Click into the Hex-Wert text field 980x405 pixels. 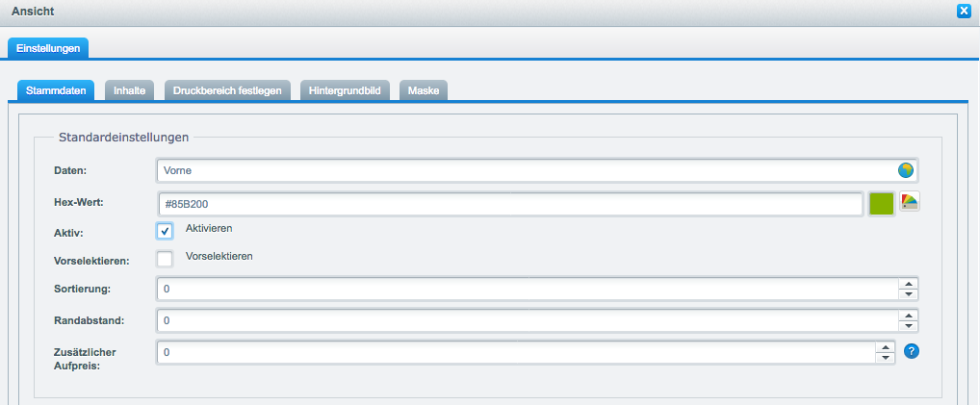pyautogui.click(x=510, y=204)
